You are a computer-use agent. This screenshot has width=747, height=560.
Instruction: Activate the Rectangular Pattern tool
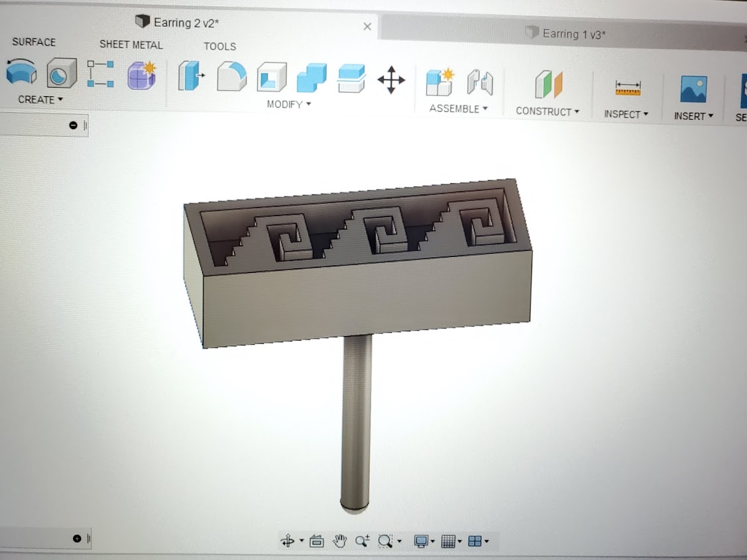[x=101, y=74]
